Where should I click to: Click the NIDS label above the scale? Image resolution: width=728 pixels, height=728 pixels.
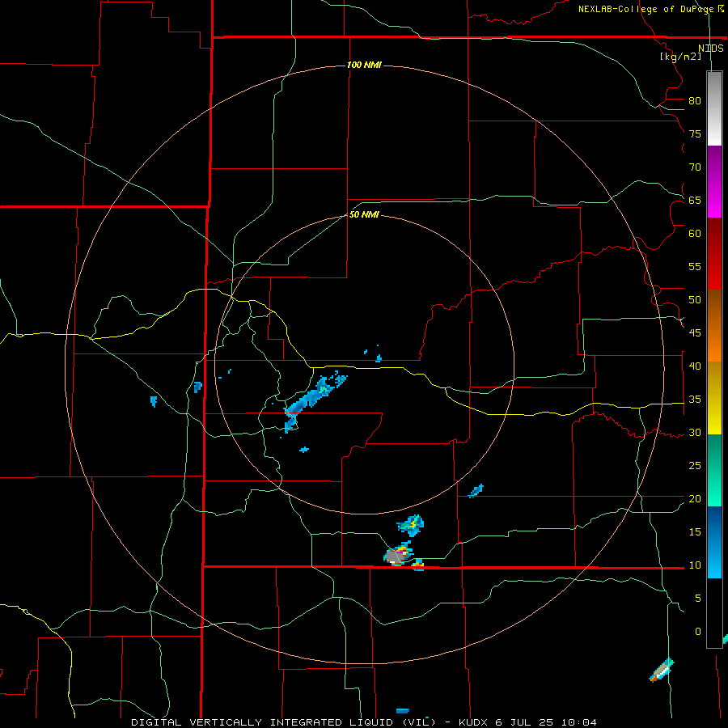pos(710,49)
